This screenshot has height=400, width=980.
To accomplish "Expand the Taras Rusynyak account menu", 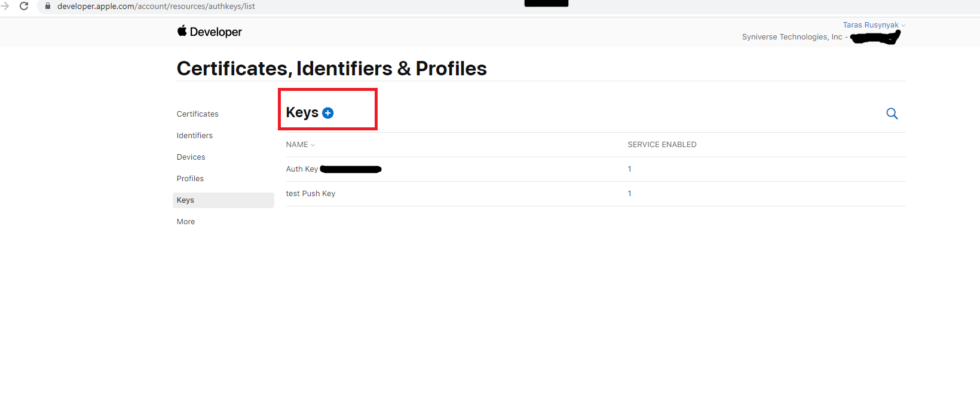I will click(874, 25).
